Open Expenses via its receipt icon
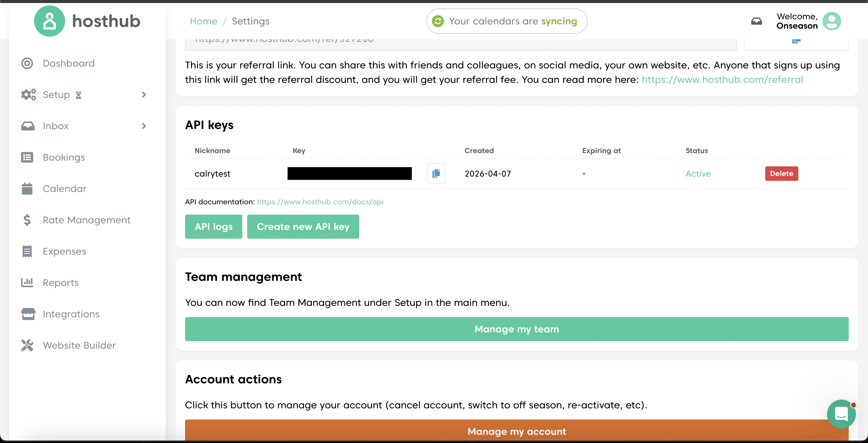 [x=27, y=251]
